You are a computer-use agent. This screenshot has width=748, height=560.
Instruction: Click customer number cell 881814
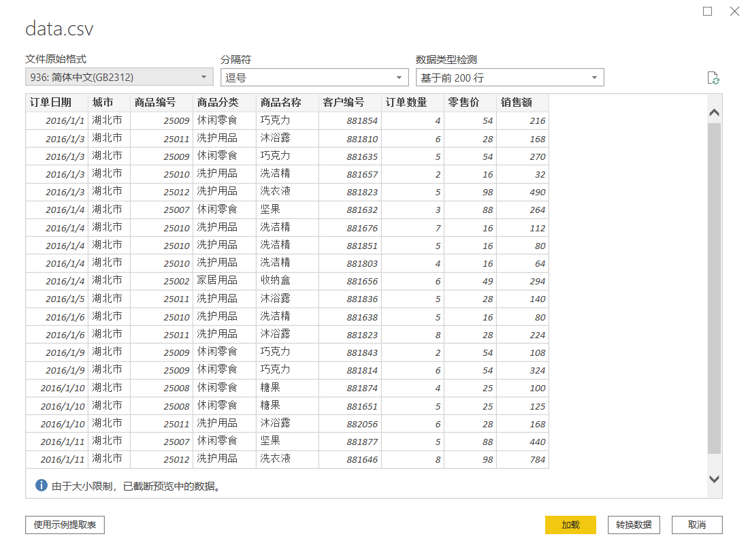click(350, 370)
